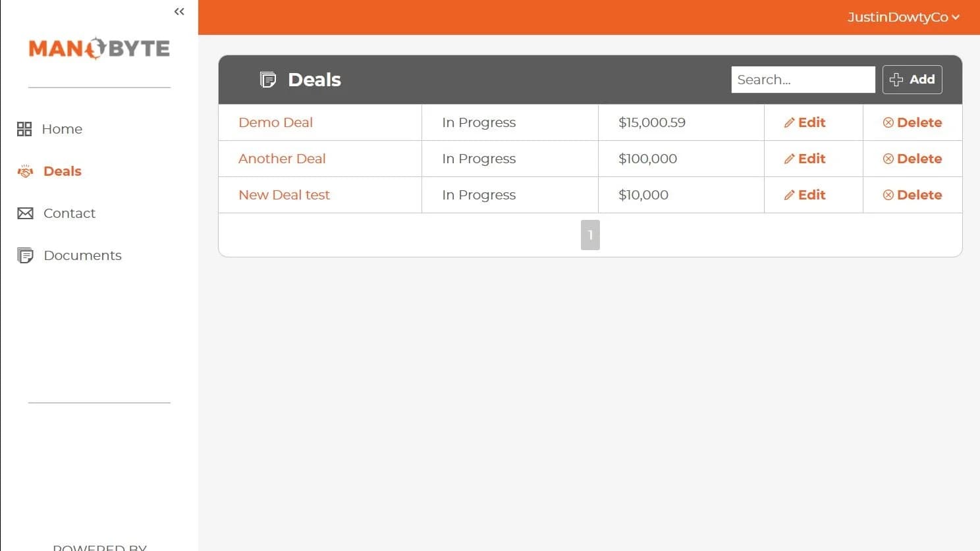The width and height of the screenshot is (980, 551).
Task: Select Home from the sidebar menu
Action: 62,129
